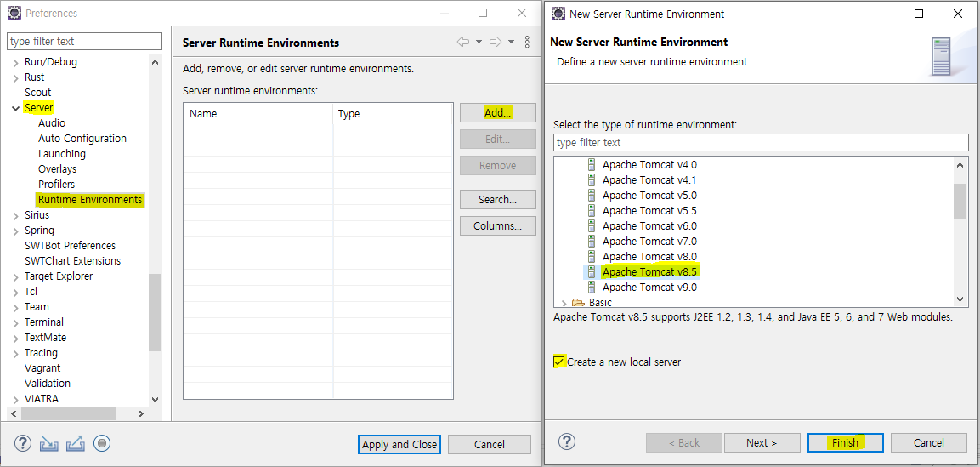
Task: Expand the Basic folder in runtime list
Action: [x=564, y=303]
